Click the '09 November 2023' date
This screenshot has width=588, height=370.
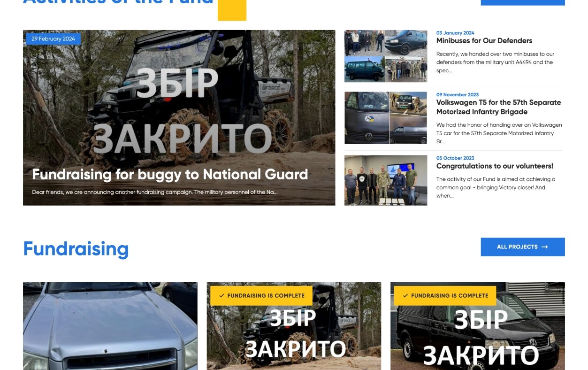458,95
